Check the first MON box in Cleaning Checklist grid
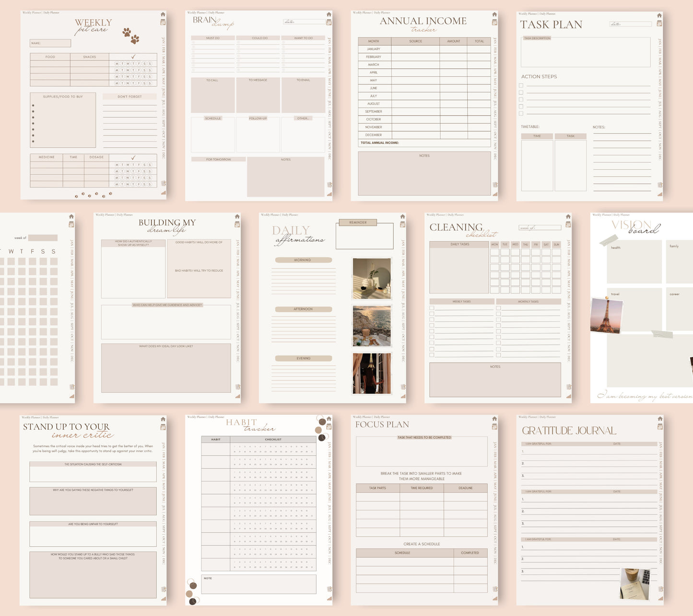693x616 pixels. point(494,252)
